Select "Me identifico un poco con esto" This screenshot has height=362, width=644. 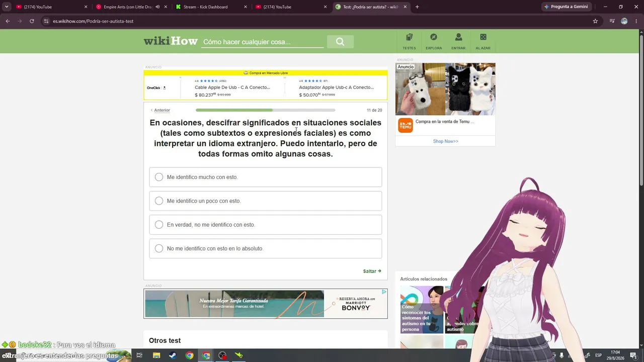click(266, 201)
